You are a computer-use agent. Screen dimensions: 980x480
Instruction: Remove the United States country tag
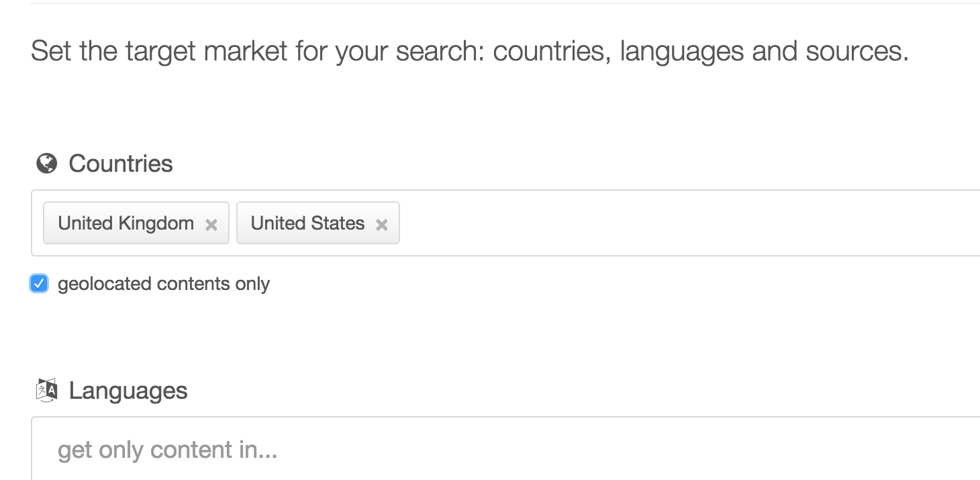(381, 225)
